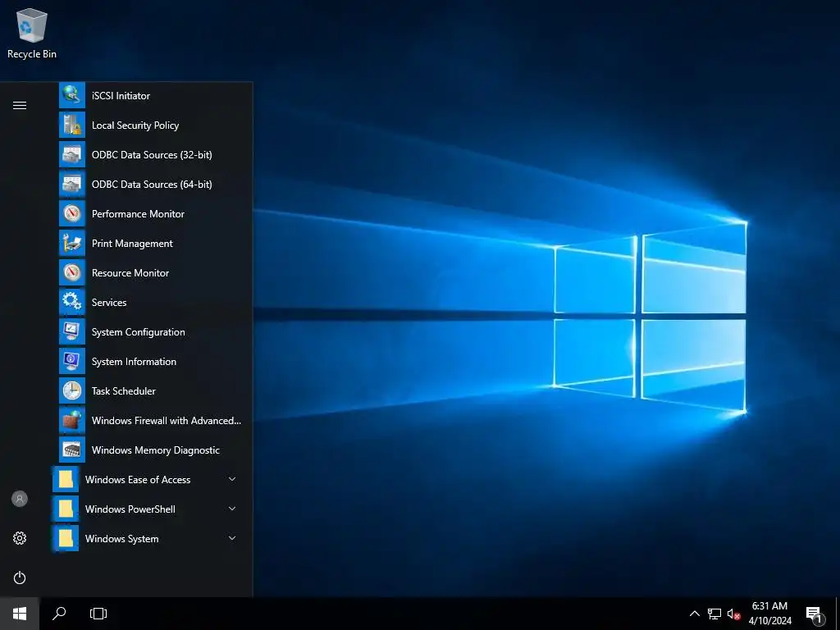Click the Windows Start button
Viewport: 840px width, 630px height.
[20, 614]
